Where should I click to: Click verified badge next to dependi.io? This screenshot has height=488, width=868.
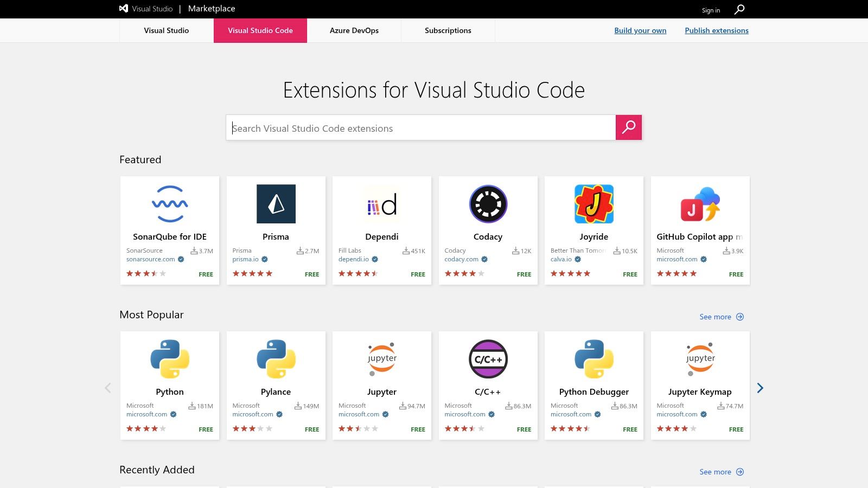[x=375, y=259]
